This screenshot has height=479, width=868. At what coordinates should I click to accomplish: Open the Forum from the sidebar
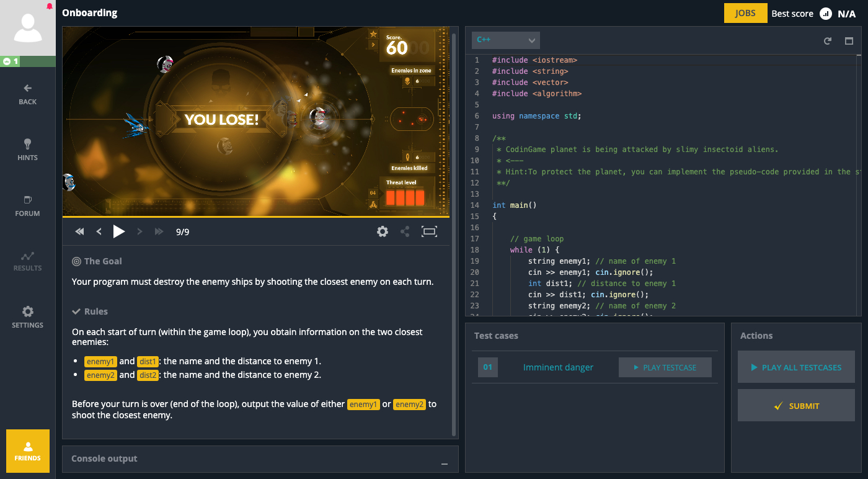click(27, 205)
